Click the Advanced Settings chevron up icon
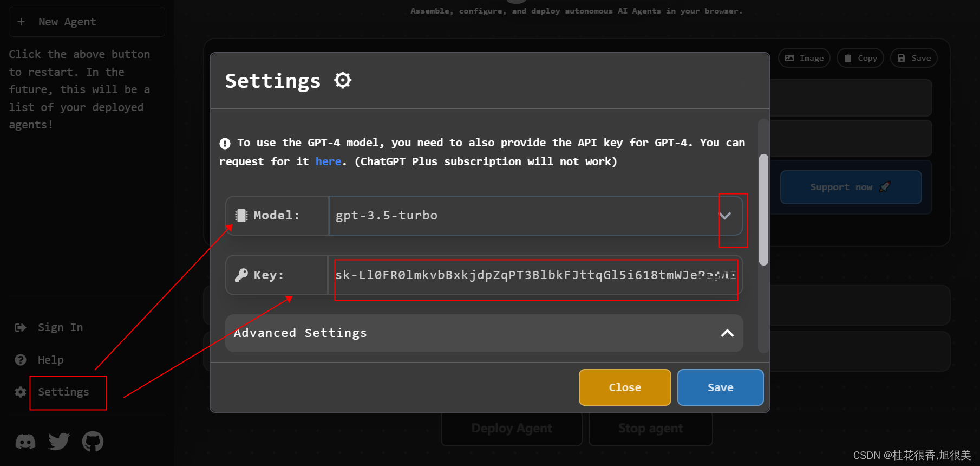The width and height of the screenshot is (980, 466). coord(727,333)
